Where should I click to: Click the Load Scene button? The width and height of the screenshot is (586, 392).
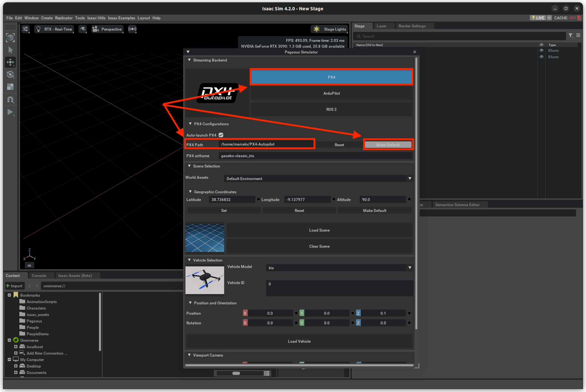pos(319,230)
